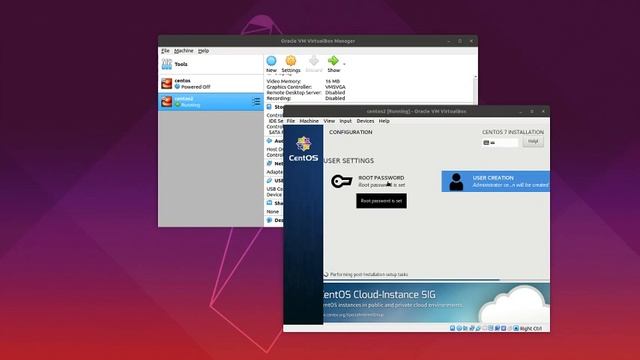Click Remote Desktop Server Disabled value
This screenshot has height=360, width=640.
coord(335,93)
